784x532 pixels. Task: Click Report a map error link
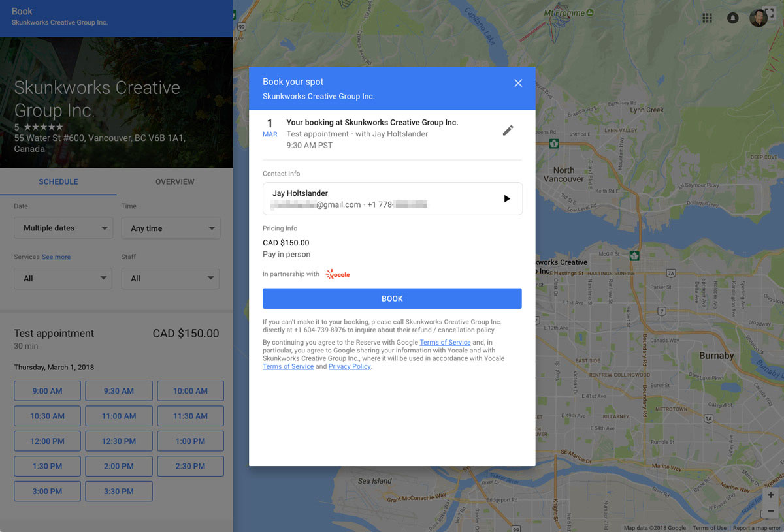pyautogui.click(x=757, y=528)
